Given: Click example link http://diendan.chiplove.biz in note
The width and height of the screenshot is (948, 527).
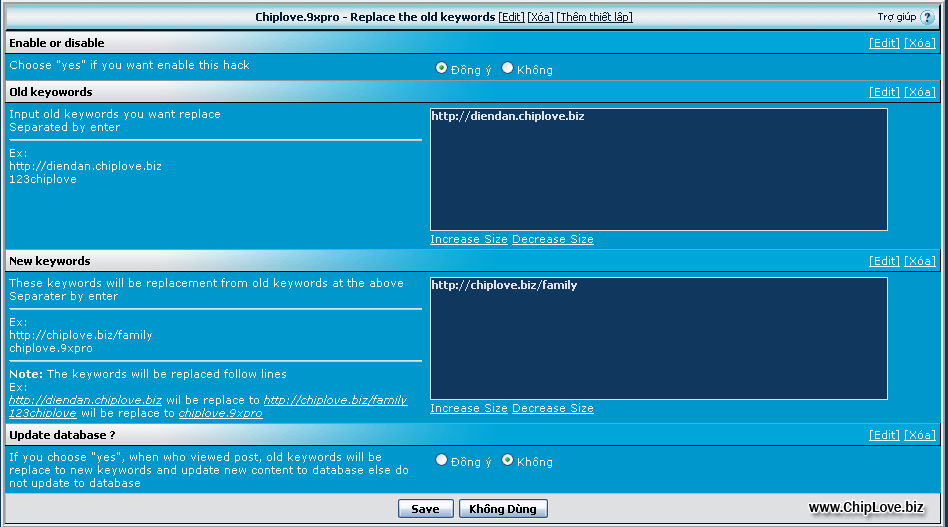Looking at the screenshot, I should coord(85,400).
